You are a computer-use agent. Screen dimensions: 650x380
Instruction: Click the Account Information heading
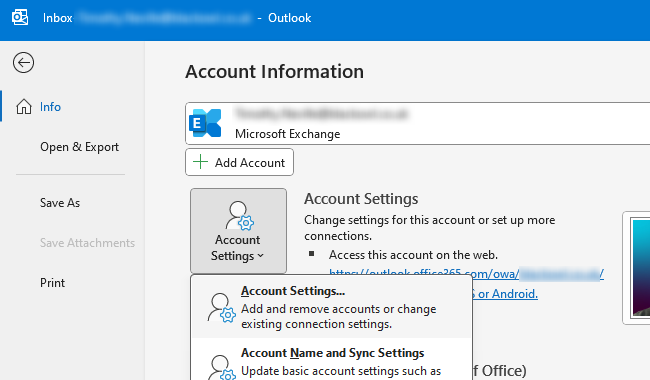click(274, 72)
